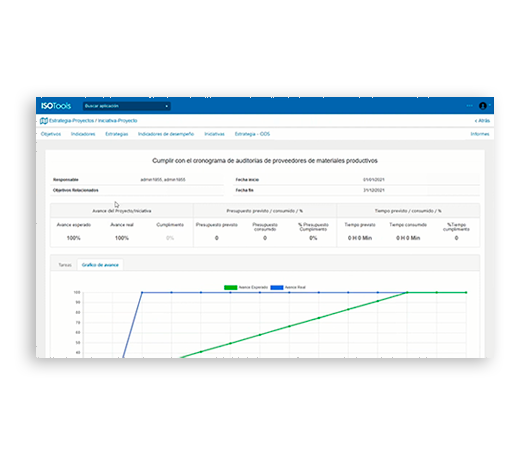This screenshot has height=455, width=530.
Task: Click the green endpoint on Avance Esperado line
Action: click(x=466, y=292)
